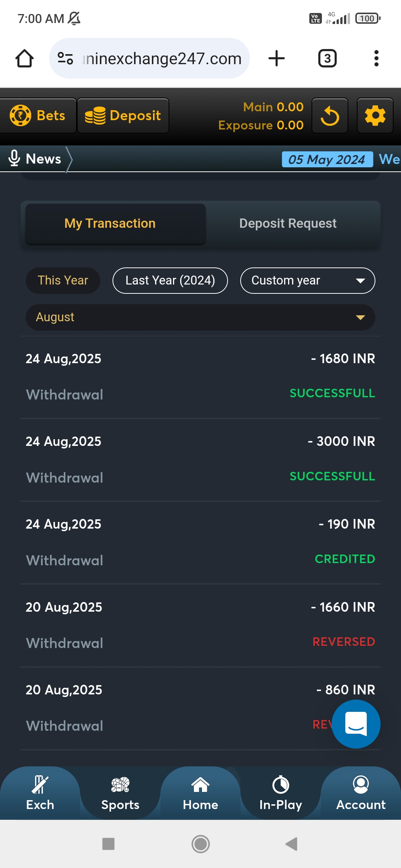This screenshot has width=401, height=868.
Task: Open the live chat bubble
Action: click(356, 724)
